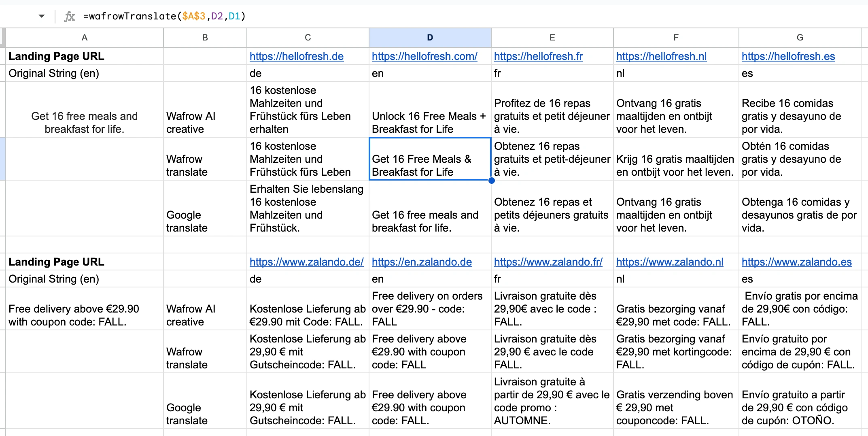
Task: Select first 'Landing Page URL' header cell
Action: coord(85,56)
